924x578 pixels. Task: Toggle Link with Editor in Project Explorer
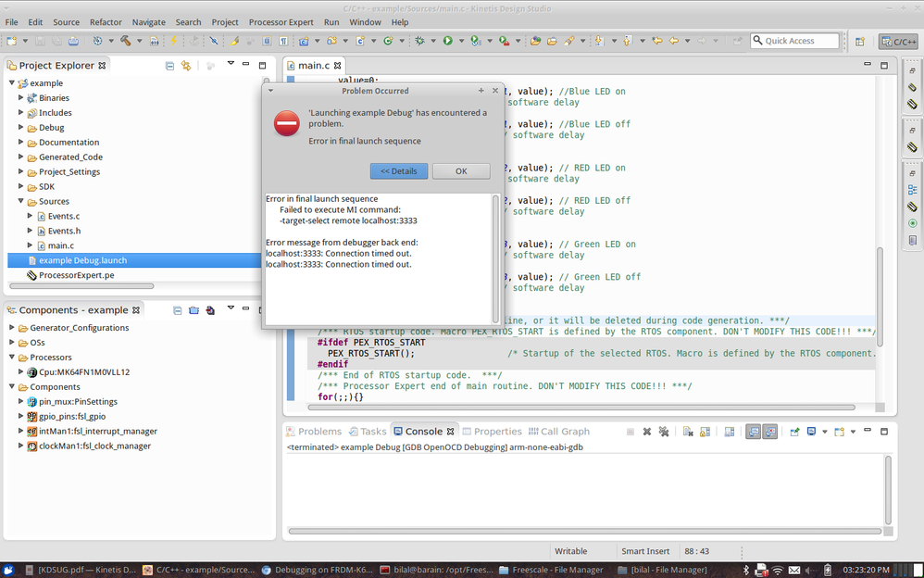tap(186, 66)
